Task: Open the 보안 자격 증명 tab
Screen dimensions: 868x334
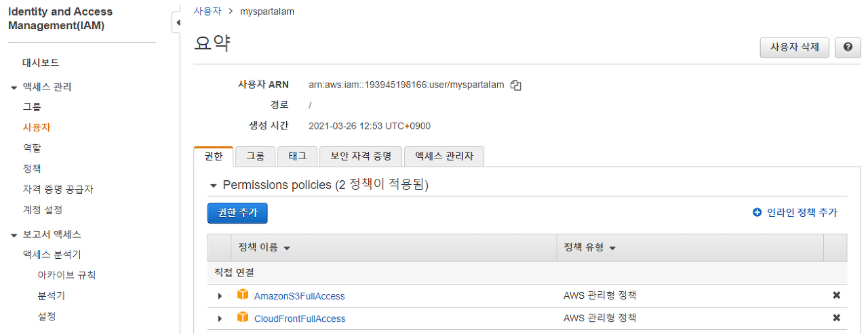Action: coord(361,156)
